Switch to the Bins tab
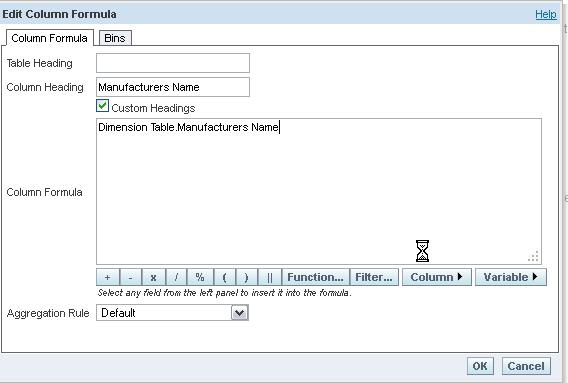Screen dimensions: 568x383 tap(115, 38)
